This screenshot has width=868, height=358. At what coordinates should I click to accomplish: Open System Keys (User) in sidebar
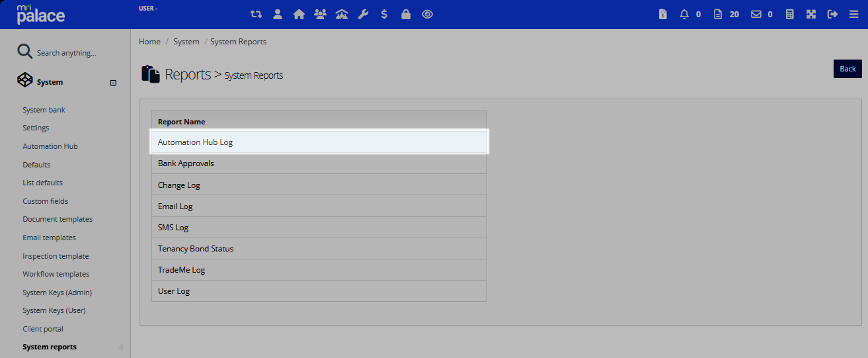tap(54, 310)
